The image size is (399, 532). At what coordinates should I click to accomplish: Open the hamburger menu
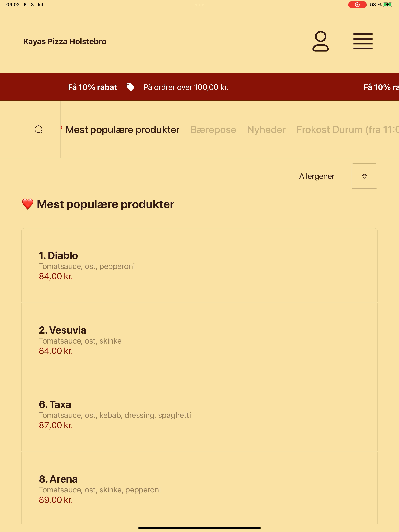point(363,41)
